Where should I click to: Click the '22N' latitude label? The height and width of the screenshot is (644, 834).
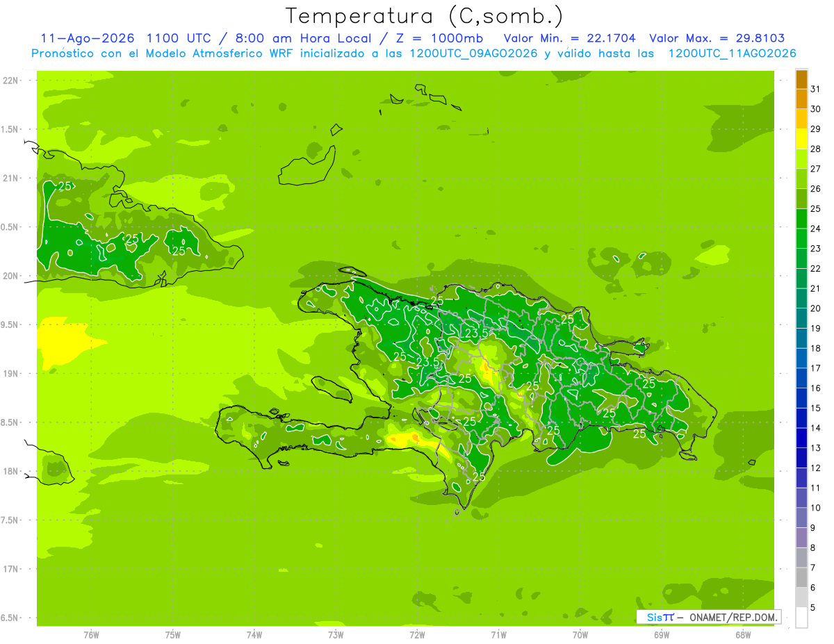pos(10,81)
